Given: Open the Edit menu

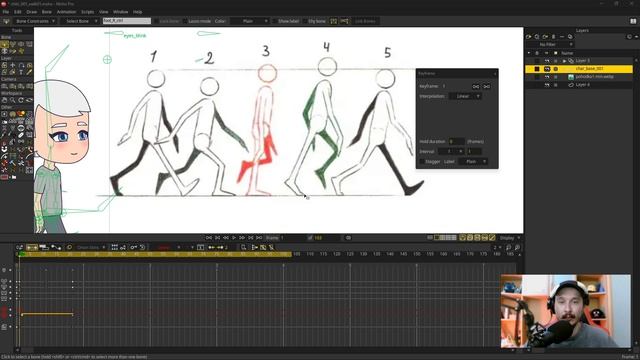Looking at the screenshot, I should pyautogui.click(x=18, y=12).
